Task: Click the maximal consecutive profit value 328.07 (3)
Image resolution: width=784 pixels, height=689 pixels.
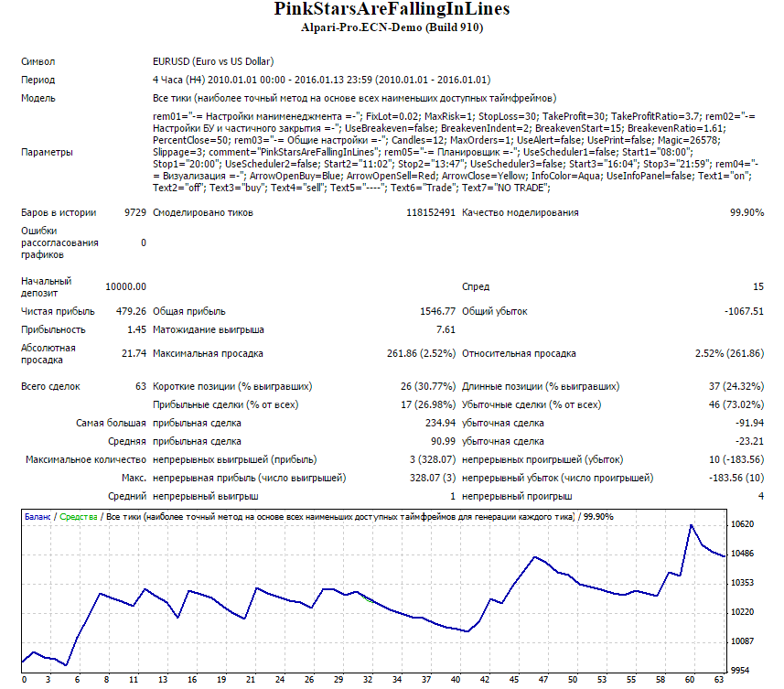Action: [433, 478]
